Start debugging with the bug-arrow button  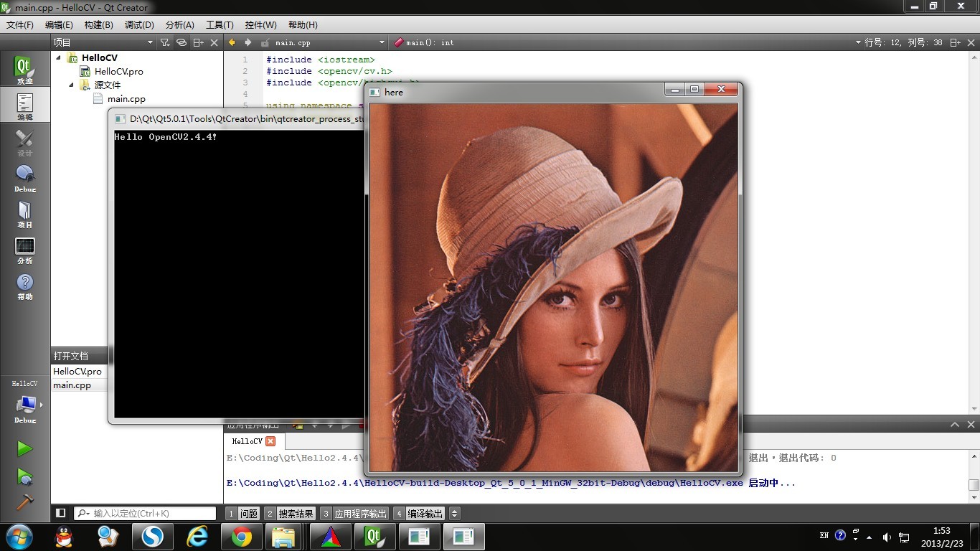click(x=24, y=476)
